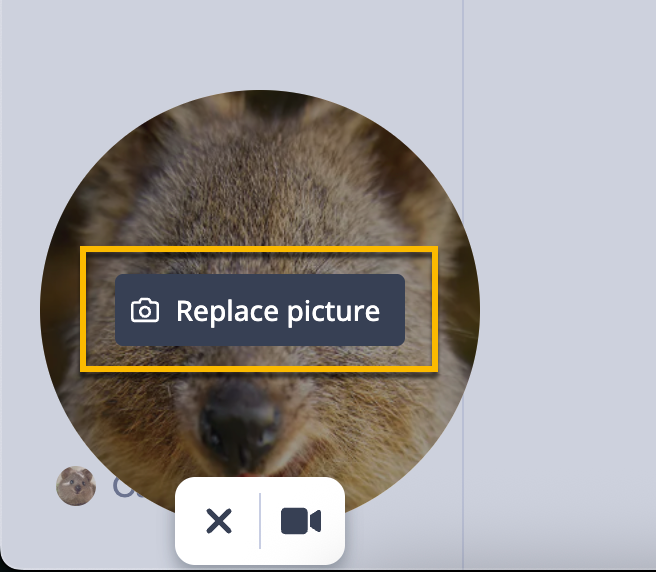This screenshot has width=656, height=572.
Task: Start video with the camera icon
Action: 301,521
